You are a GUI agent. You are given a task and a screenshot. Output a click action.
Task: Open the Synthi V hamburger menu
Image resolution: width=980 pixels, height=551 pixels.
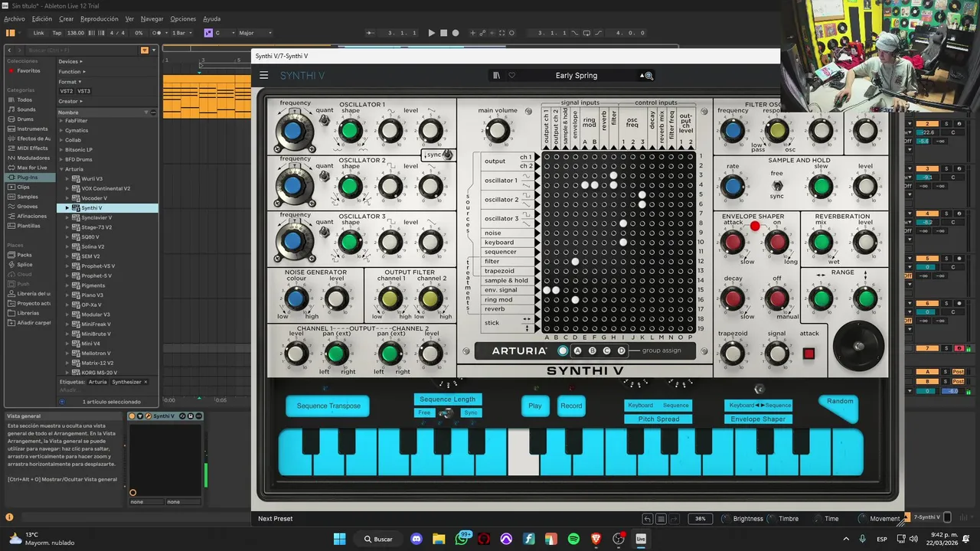pyautogui.click(x=263, y=75)
